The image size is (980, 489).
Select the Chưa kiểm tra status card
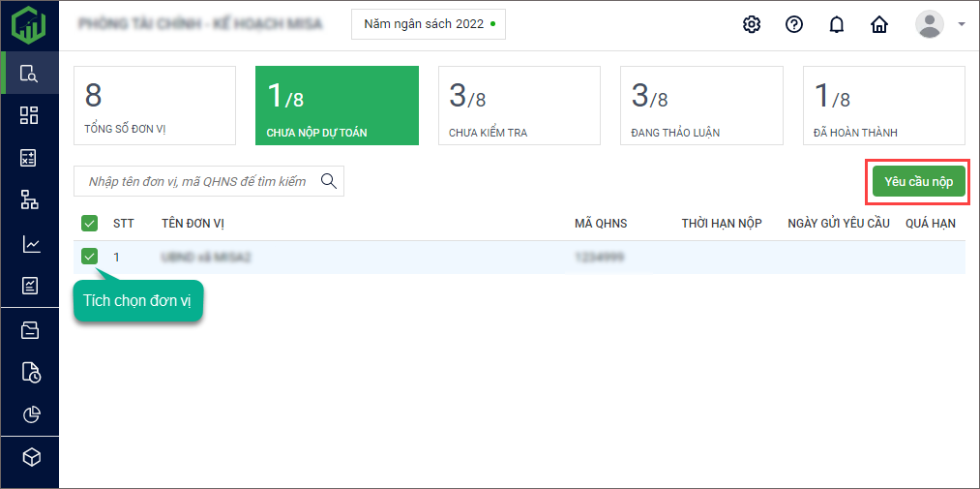tap(519, 106)
